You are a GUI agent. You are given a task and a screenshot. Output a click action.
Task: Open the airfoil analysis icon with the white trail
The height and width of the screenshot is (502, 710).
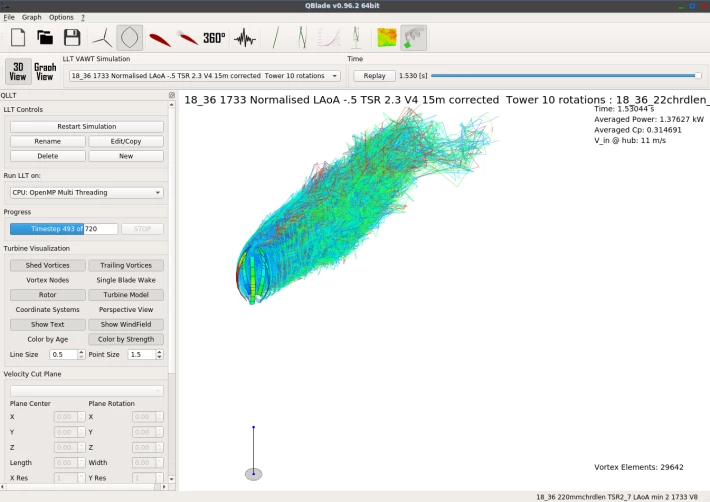187,38
